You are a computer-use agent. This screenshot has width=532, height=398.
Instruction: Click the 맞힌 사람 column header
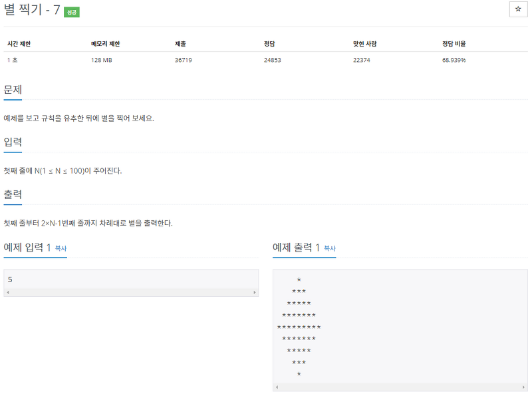(364, 44)
